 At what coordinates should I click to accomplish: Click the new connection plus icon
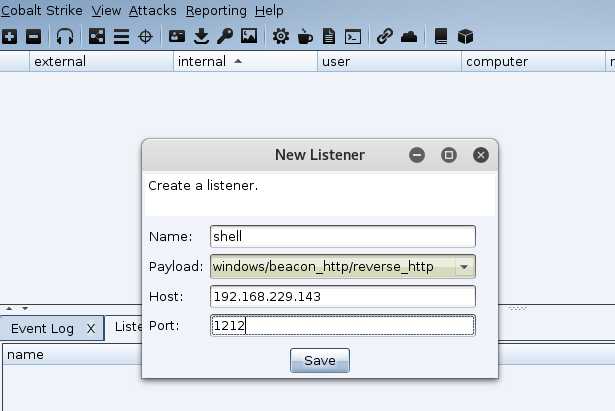click(9, 36)
